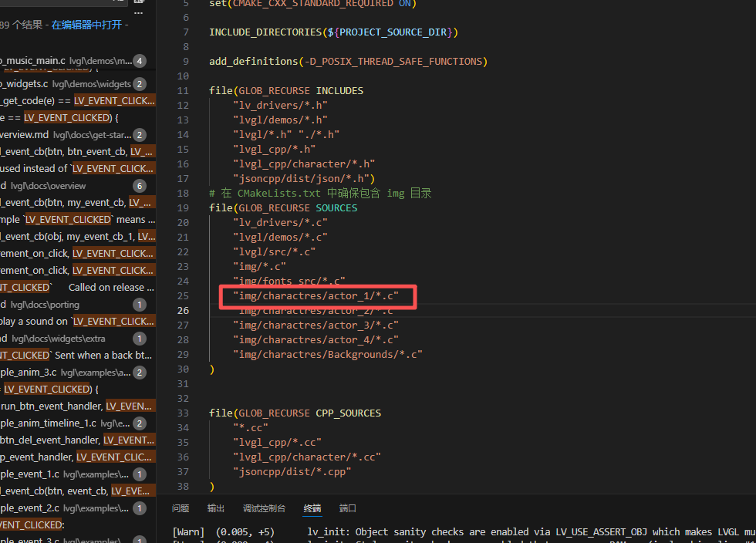The image size is (756, 543).
Task: Open match "Called on release ..."
Action: [78, 288]
